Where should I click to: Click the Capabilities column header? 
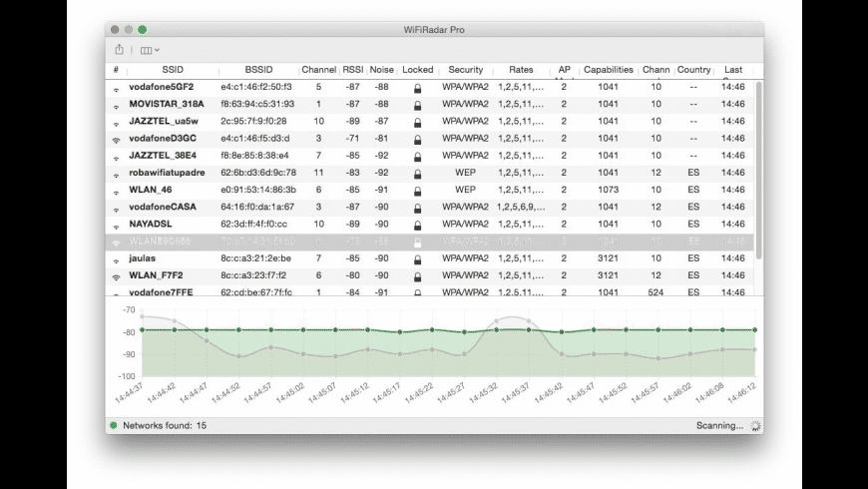point(609,70)
